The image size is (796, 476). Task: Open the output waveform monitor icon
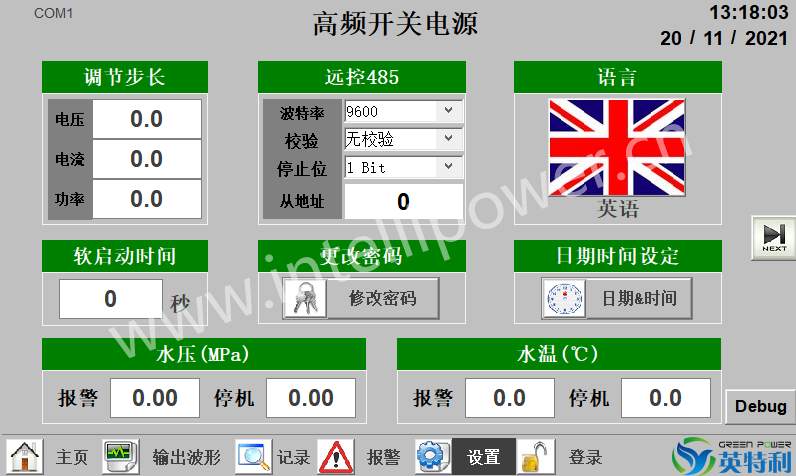121,456
